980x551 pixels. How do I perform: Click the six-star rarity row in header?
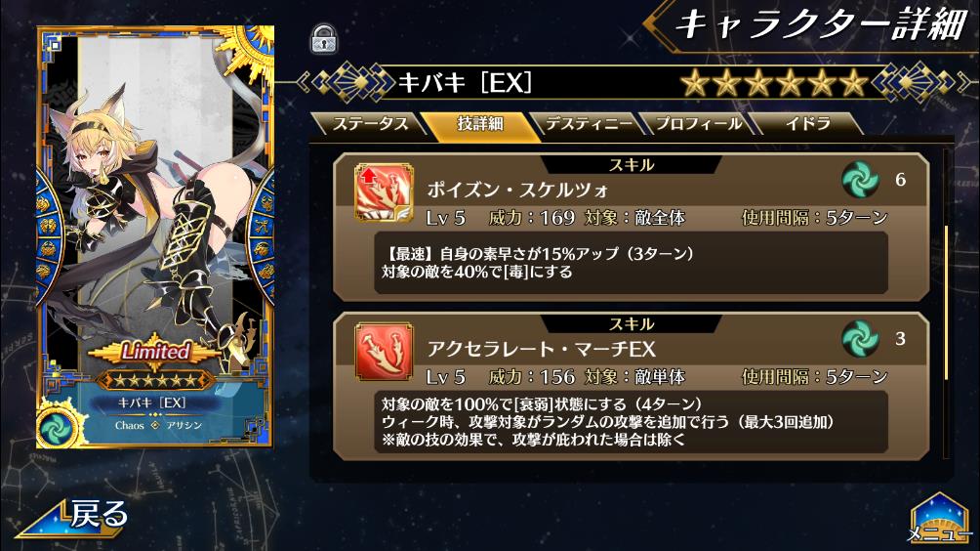click(774, 83)
